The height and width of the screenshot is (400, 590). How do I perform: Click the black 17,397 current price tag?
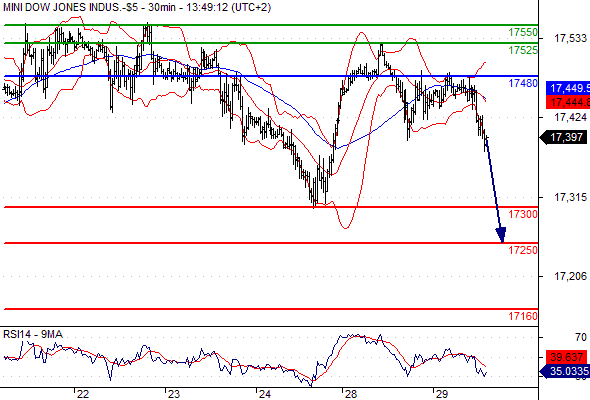click(564, 137)
